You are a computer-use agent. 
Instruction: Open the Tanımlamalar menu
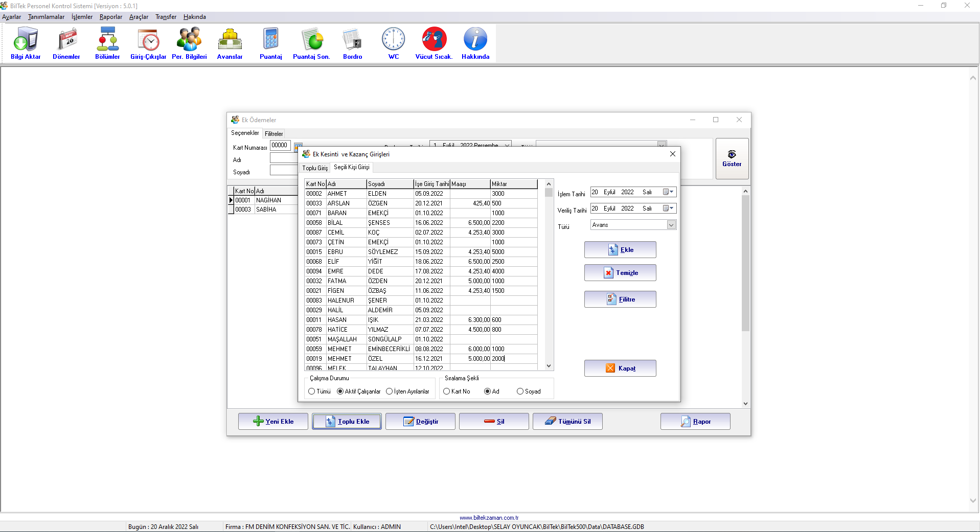[47, 17]
